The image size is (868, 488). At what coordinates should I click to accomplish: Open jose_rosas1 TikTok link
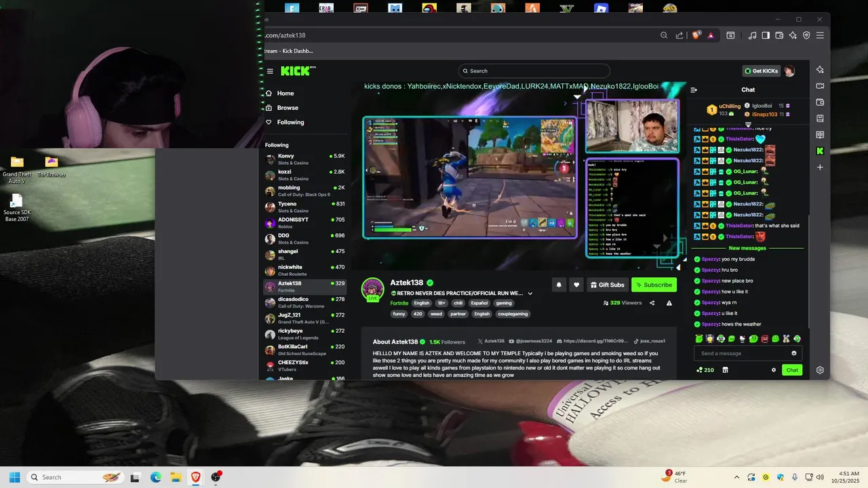tap(648, 341)
